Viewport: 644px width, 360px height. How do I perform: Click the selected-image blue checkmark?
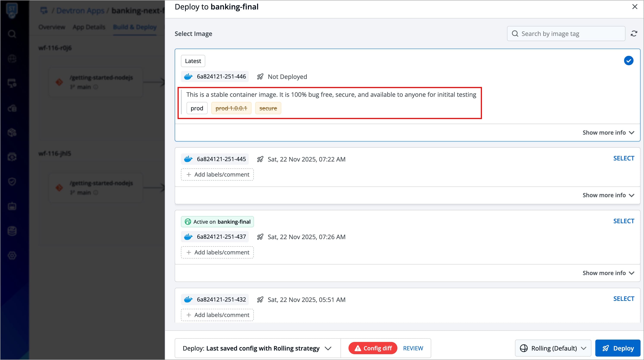(x=628, y=61)
